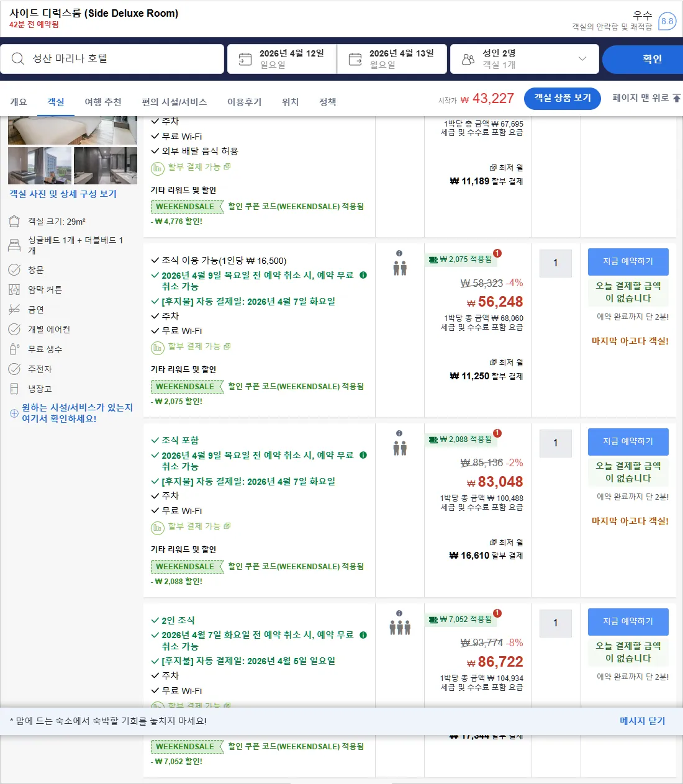Click the no-smoking icon
The width and height of the screenshot is (683, 784).
(14, 309)
